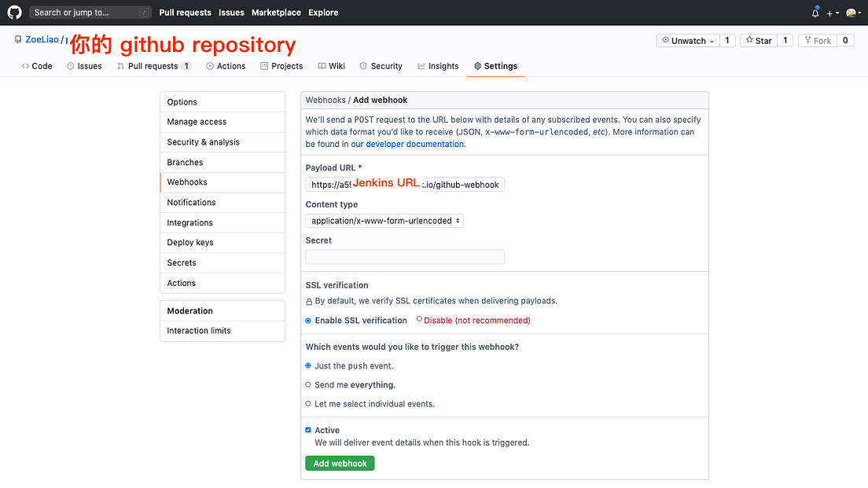
Task: Click Marketplace in the top menu
Action: (276, 12)
